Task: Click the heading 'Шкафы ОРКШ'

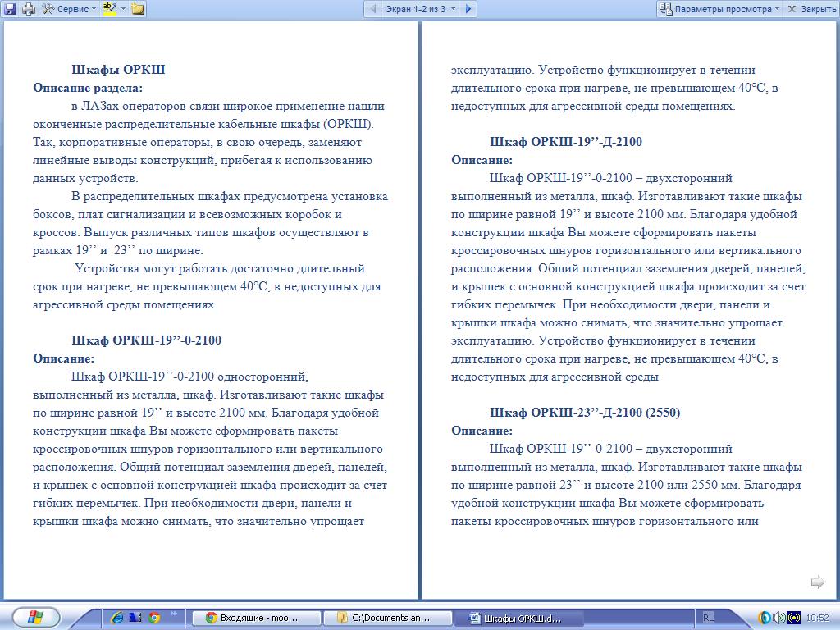Action: coord(118,70)
